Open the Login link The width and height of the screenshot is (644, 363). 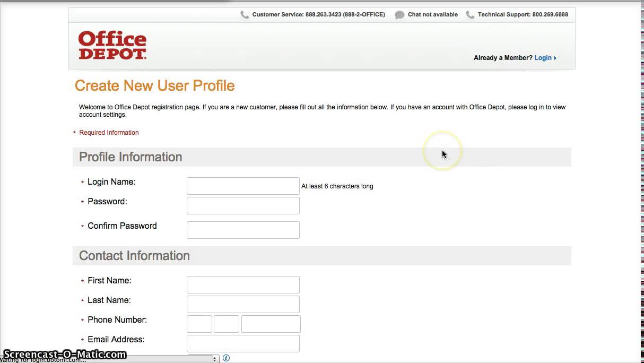[543, 58]
